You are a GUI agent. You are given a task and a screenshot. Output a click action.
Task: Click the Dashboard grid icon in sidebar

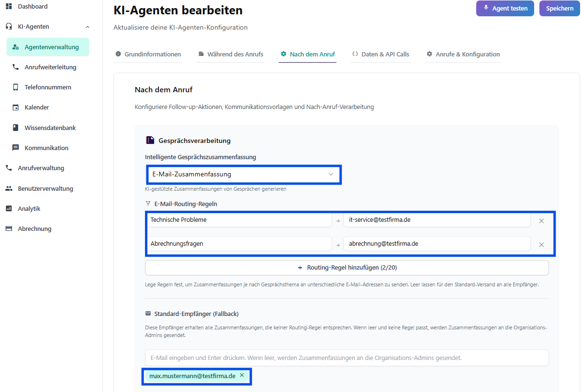click(9, 6)
